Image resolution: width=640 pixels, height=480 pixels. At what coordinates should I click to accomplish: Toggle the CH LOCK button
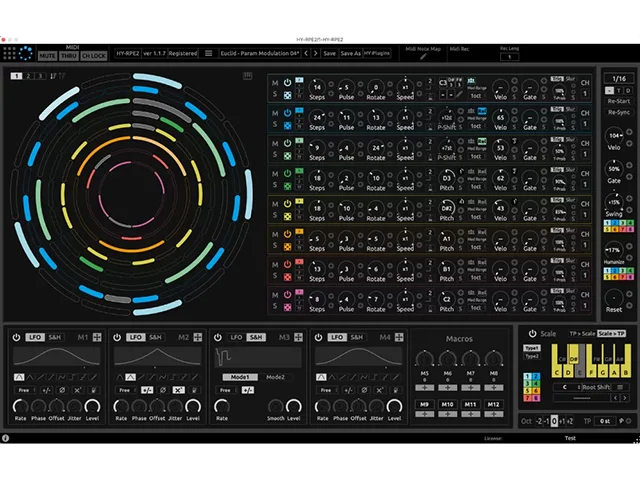[93, 55]
